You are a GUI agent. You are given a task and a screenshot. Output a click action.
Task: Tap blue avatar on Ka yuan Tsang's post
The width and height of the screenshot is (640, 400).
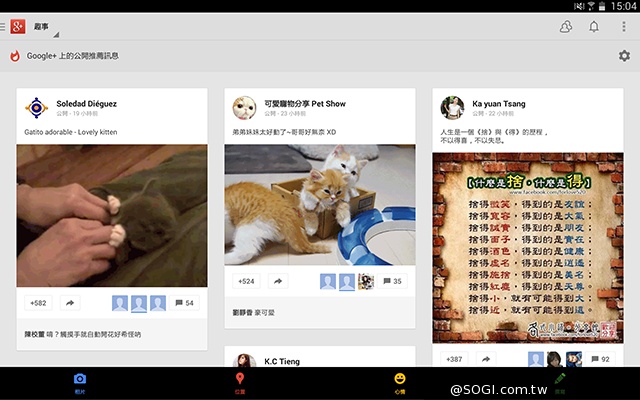click(536, 359)
